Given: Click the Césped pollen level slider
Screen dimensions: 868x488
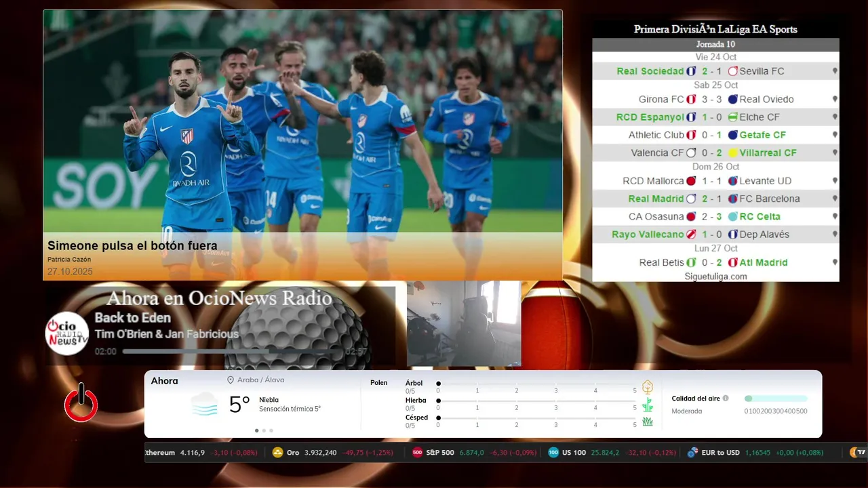Looking at the screenshot, I should [537, 418].
